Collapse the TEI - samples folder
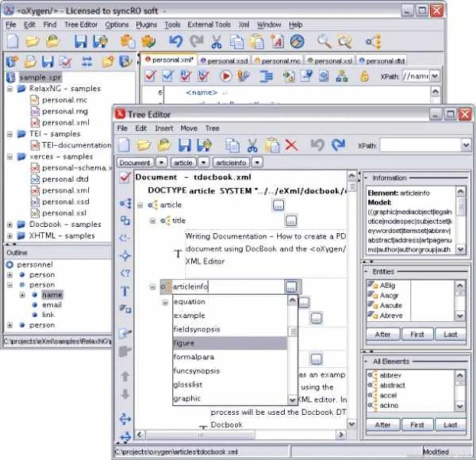476x460 pixels. 10,134
